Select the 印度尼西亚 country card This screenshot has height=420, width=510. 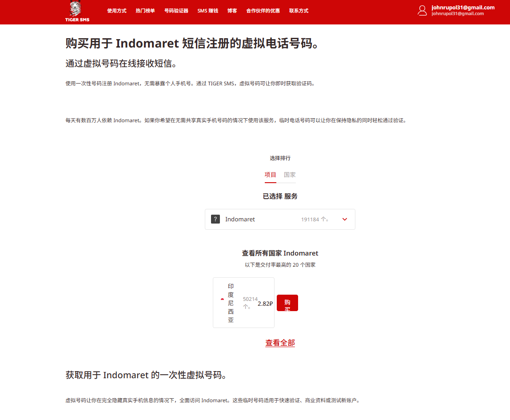point(243,303)
